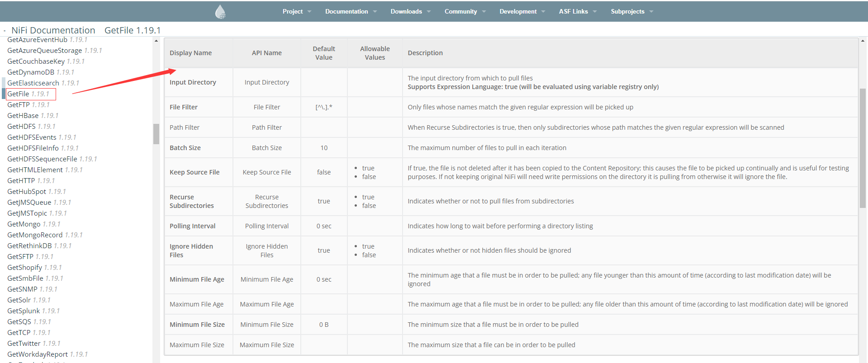Click the Minimum File Size value 0 B
The height and width of the screenshot is (363, 868).
(324, 325)
